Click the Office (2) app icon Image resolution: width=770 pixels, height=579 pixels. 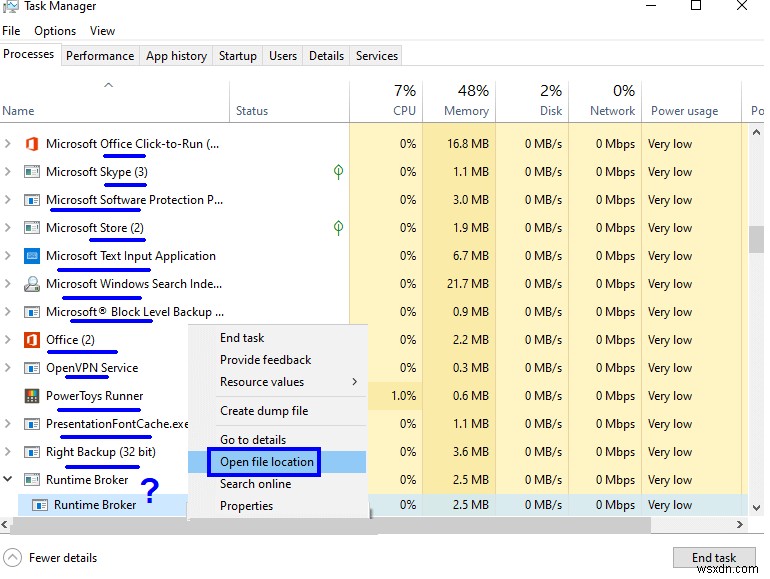tap(31, 340)
